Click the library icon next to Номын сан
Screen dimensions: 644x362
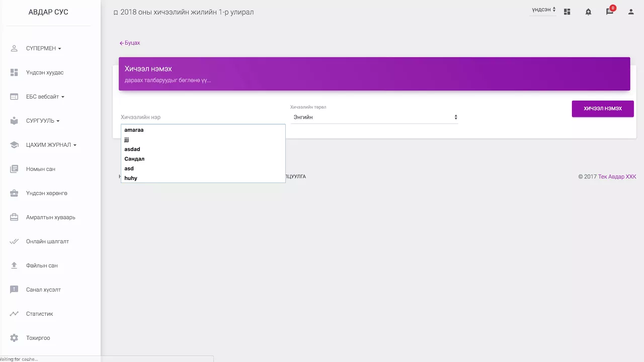click(14, 169)
